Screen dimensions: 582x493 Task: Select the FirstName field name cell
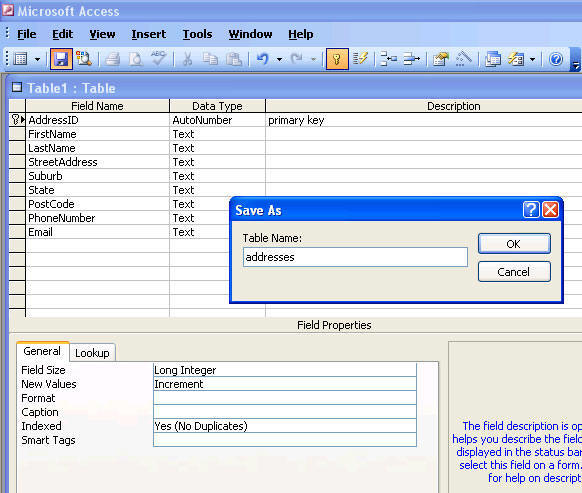(x=97, y=134)
